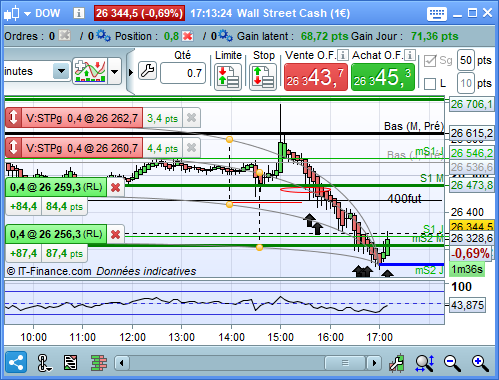Open position settings gear icon

point(225,35)
